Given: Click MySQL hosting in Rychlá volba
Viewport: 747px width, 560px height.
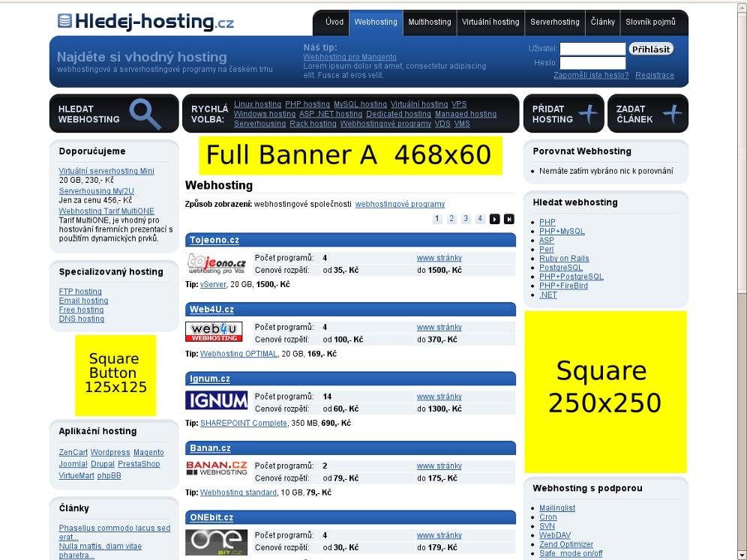Looking at the screenshot, I should click(x=360, y=104).
